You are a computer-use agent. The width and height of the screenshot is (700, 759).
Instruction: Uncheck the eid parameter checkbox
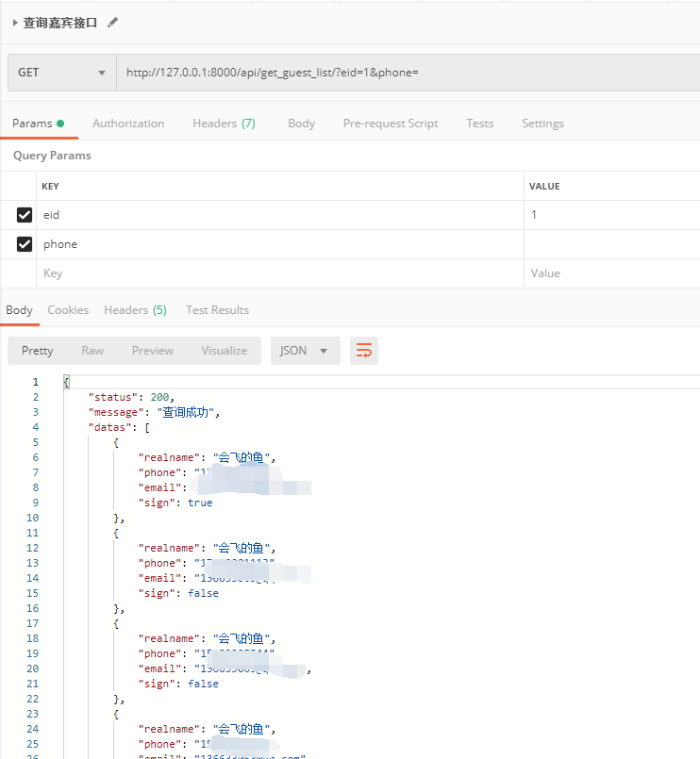(x=25, y=215)
